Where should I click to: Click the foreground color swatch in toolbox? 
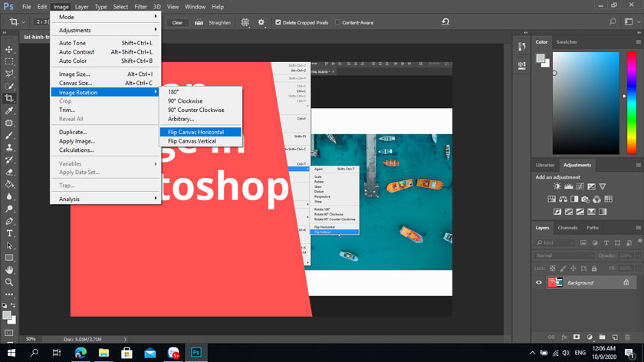point(7,315)
